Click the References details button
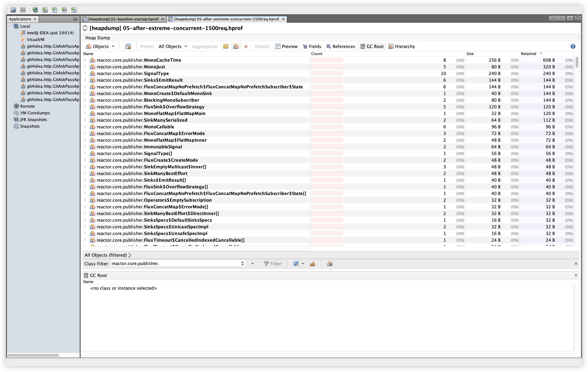 341,46
